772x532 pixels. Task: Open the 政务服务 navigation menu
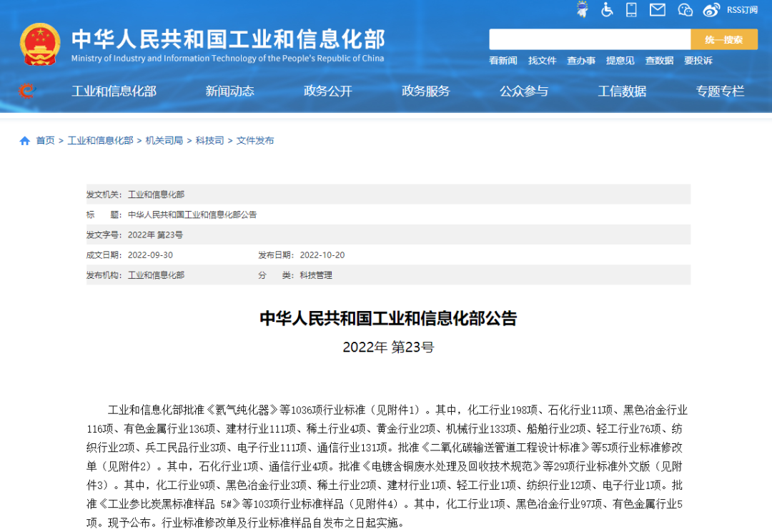(x=426, y=91)
